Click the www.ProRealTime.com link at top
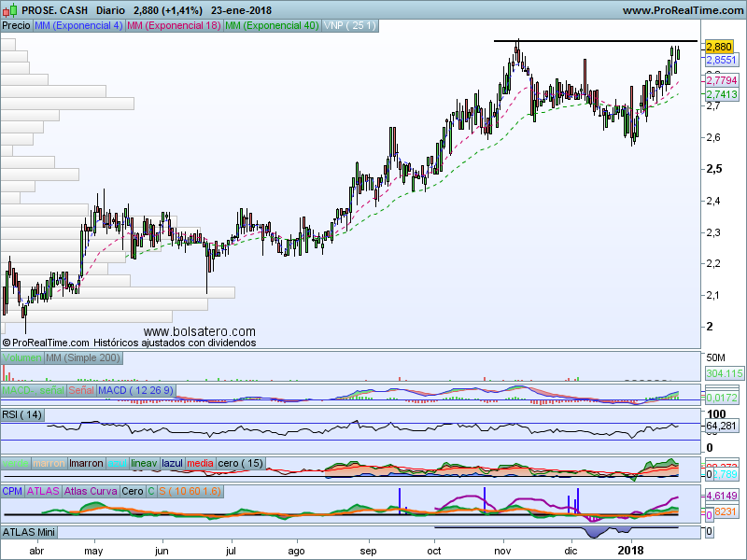This screenshot has width=747, height=560. tap(683, 10)
